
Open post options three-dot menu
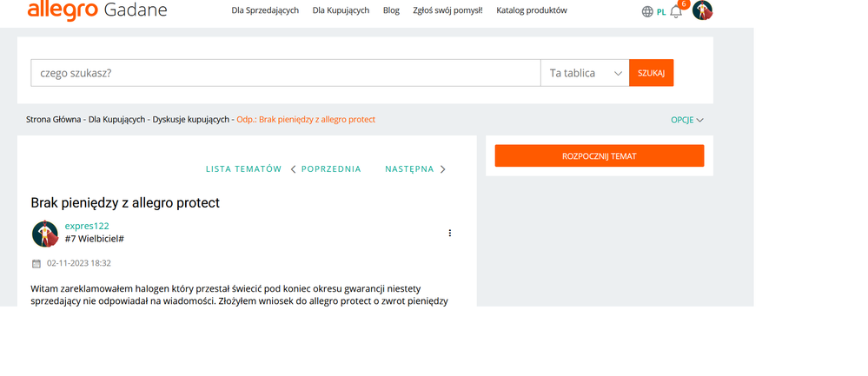coord(449,233)
